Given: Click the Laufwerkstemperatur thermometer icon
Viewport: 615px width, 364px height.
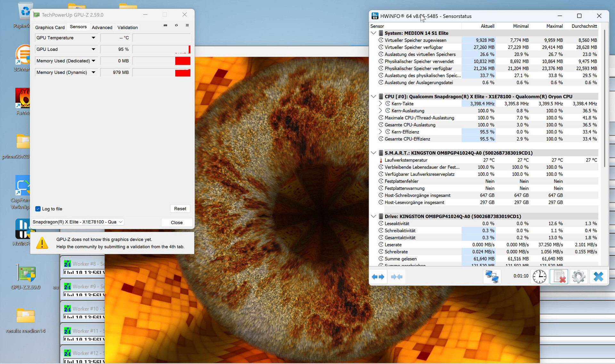Looking at the screenshot, I should [381, 160].
